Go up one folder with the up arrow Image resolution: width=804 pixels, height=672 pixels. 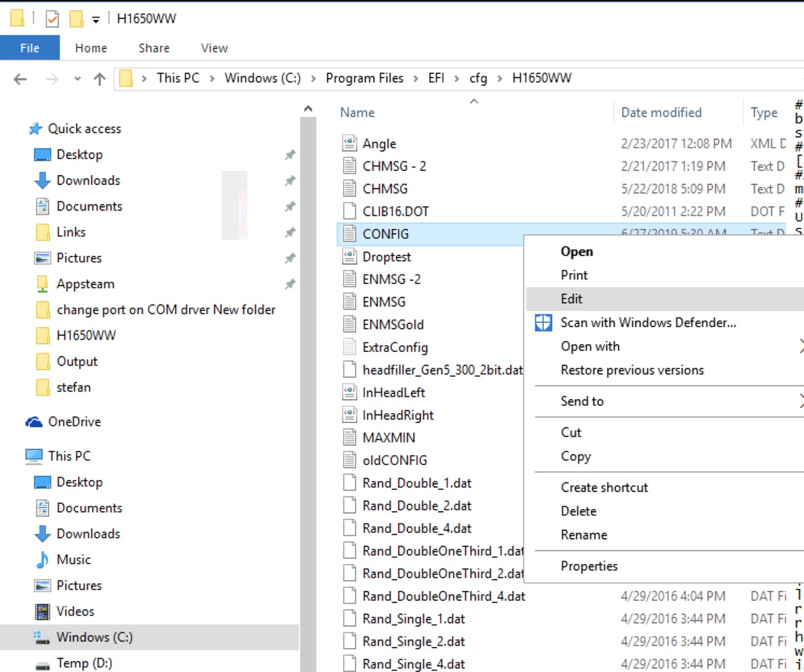101,78
